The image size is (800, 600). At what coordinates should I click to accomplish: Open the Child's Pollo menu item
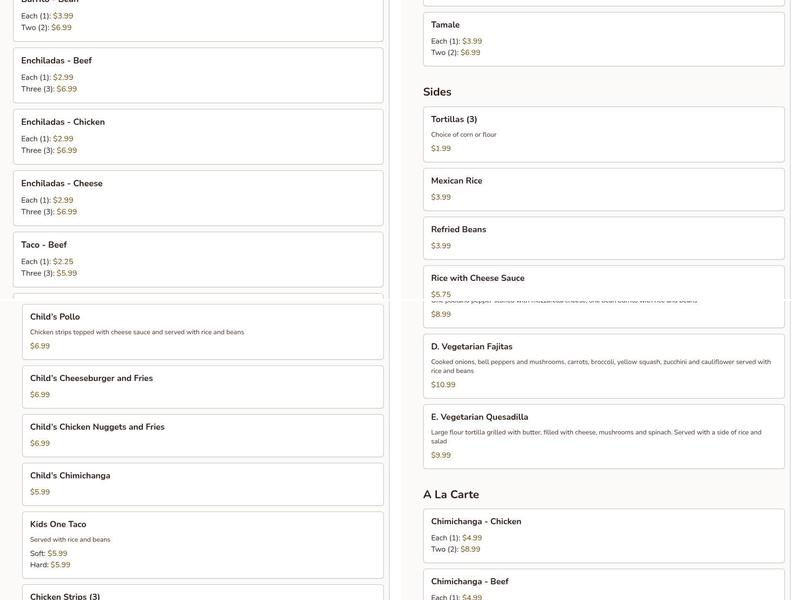(x=202, y=331)
